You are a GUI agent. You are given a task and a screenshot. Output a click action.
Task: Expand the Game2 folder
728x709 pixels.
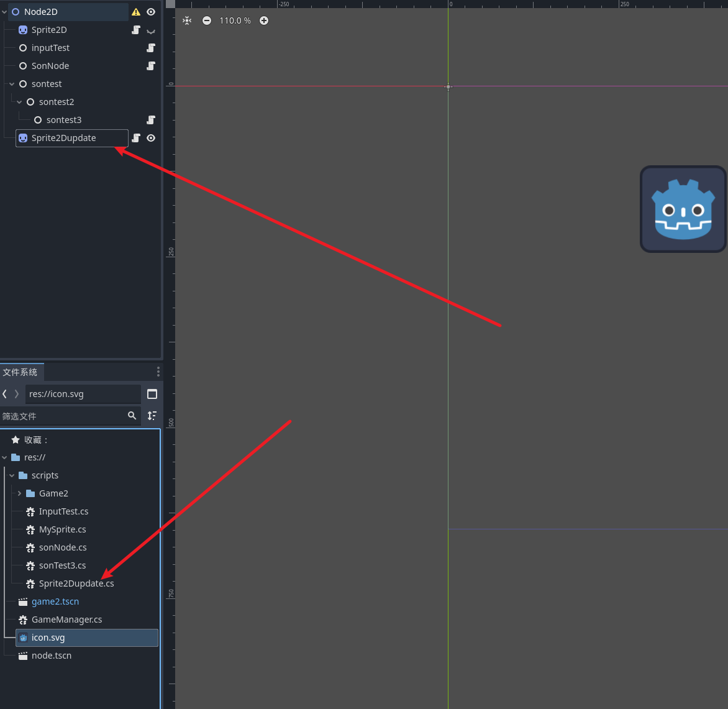click(x=19, y=493)
